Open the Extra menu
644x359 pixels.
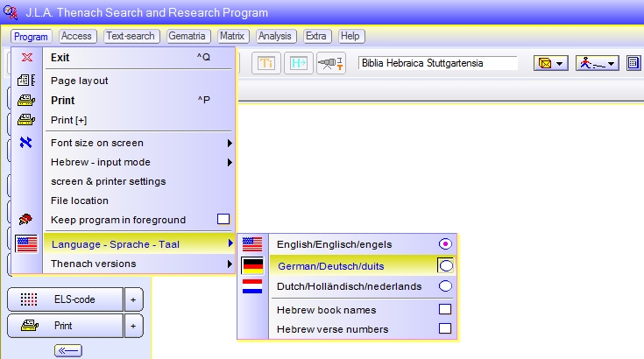pyautogui.click(x=316, y=36)
